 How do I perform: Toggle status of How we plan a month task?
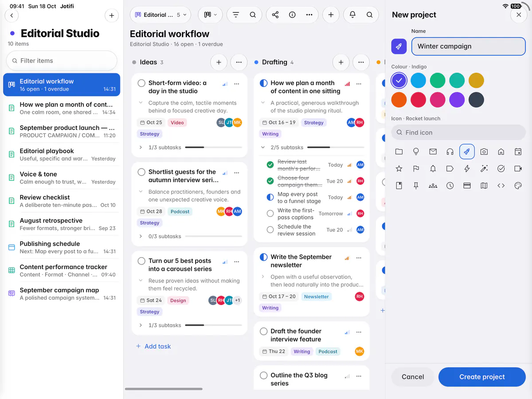coord(263,83)
